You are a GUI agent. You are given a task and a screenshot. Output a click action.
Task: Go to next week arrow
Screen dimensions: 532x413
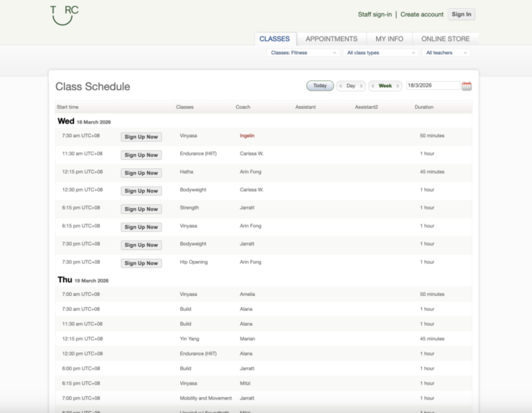pos(398,86)
